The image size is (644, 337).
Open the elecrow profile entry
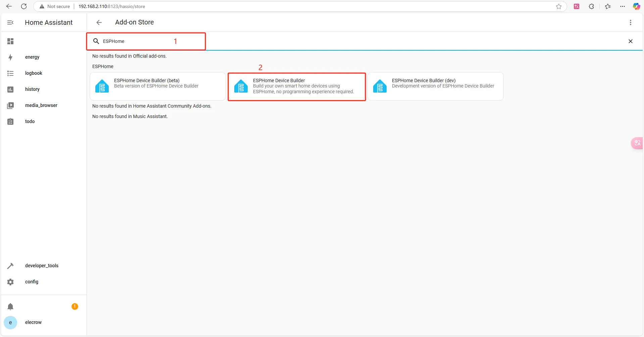(x=44, y=323)
